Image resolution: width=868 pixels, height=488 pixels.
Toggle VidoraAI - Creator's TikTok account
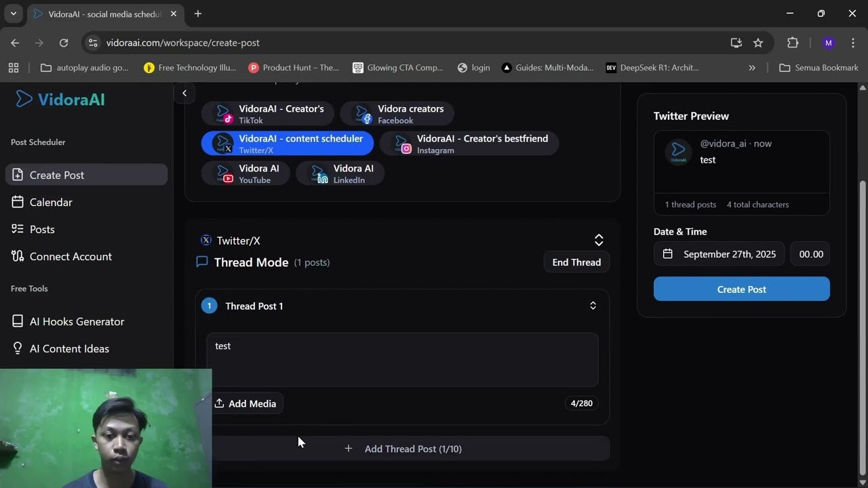coord(268,114)
